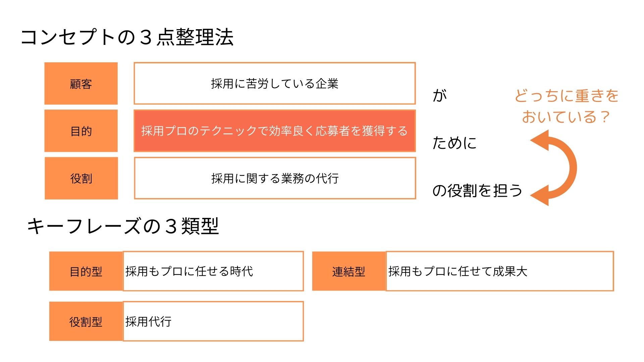Screen dimensions: 644x362
Task: Click the 採用に苦労している企業 text box
Action: click(x=275, y=83)
